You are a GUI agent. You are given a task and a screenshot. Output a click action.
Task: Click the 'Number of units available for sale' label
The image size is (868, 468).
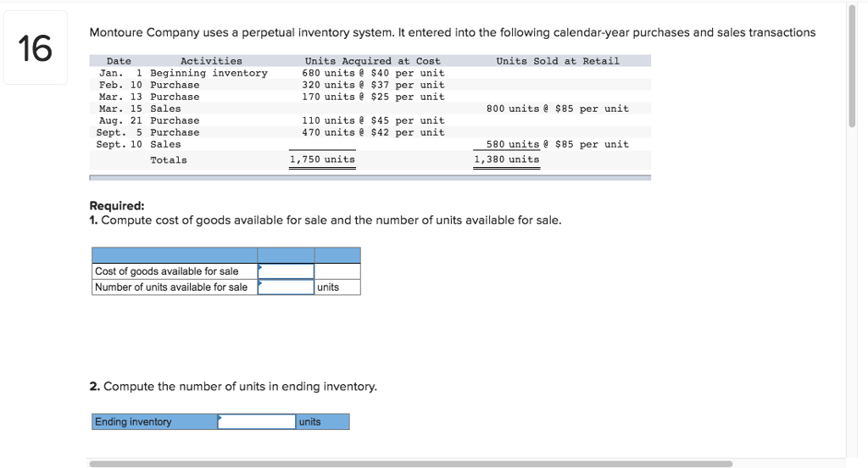(171, 287)
